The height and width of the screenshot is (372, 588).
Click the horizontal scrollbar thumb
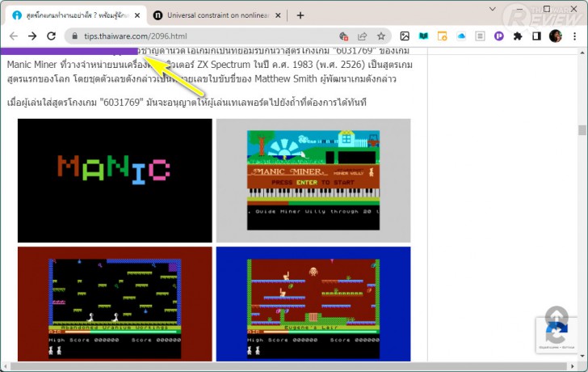coord(288,366)
